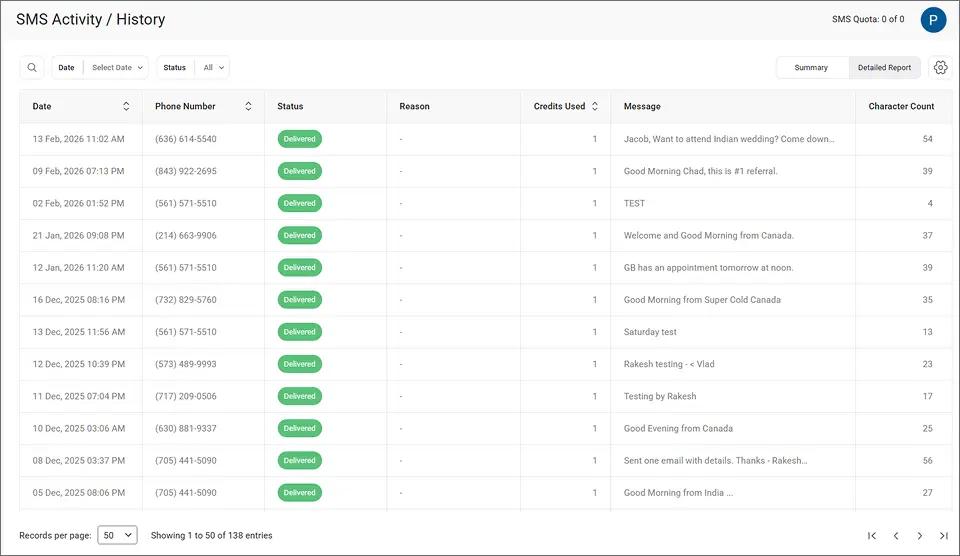The height and width of the screenshot is (556, 960).
Task: Sort by Date column sort icon
Action: 126,106
